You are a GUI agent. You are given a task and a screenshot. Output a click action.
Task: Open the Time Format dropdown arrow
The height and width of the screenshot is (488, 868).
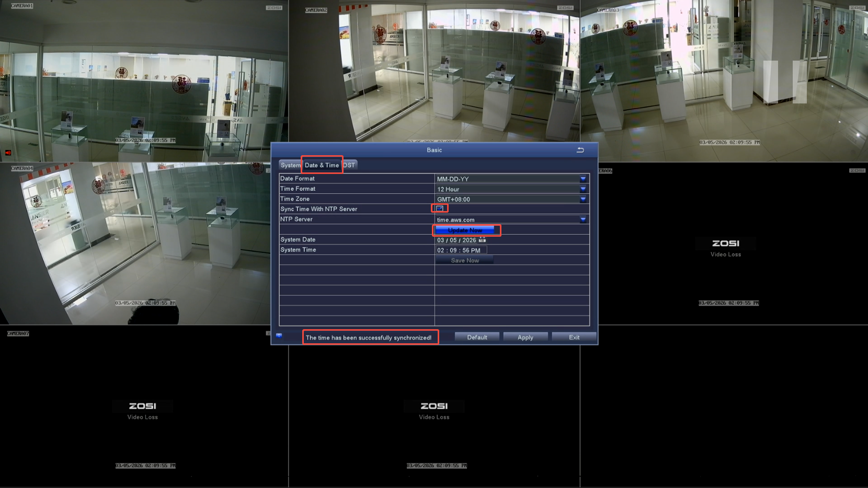pos(583,189)
